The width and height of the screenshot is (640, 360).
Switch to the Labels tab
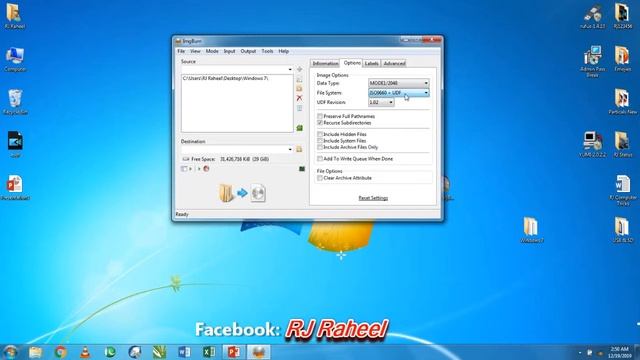pos(371,64)
